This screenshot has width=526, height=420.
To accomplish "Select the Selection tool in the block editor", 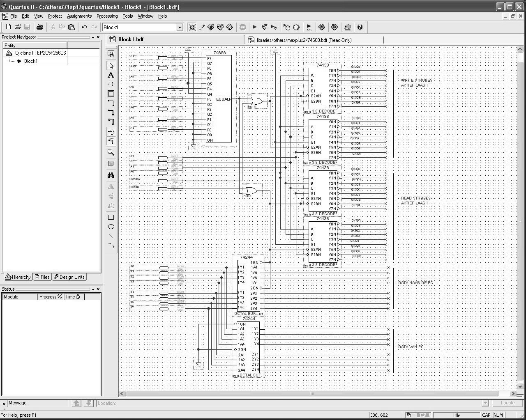I will pyautogui.click(x=111, y=65).
